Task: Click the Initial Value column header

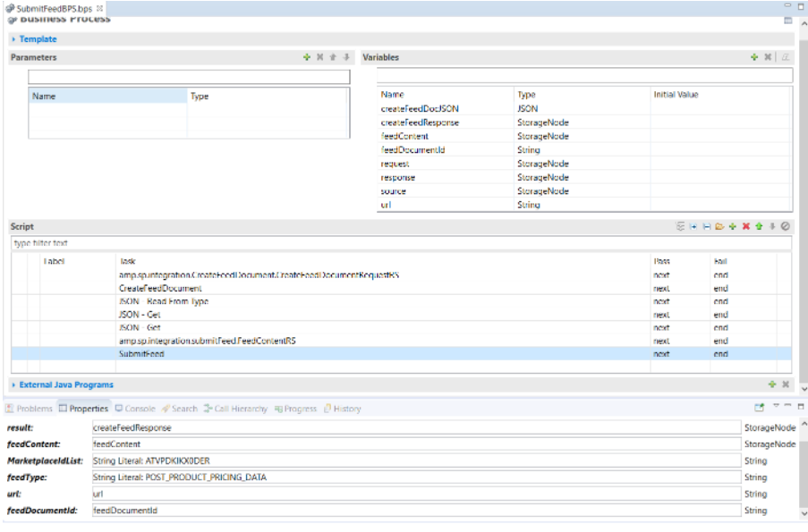Action: [720, 94]
